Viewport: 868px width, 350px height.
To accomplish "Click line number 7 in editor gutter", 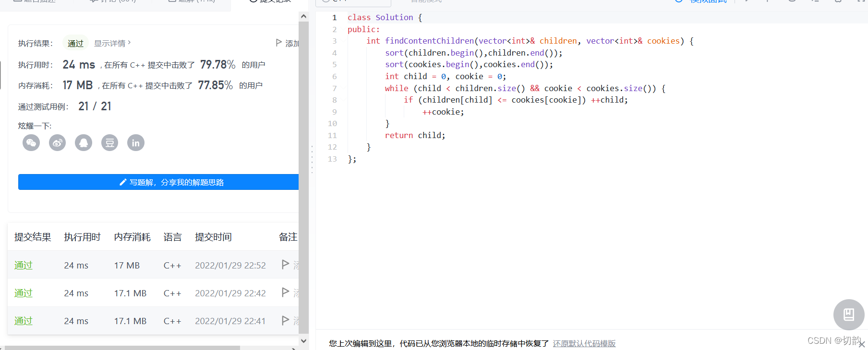I will (x=335, y=88).
